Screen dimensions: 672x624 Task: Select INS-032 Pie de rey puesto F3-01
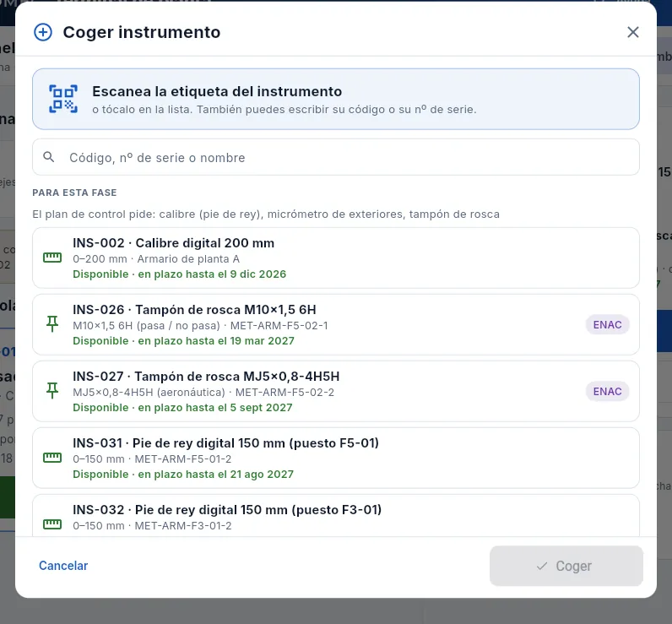[336, 516]
